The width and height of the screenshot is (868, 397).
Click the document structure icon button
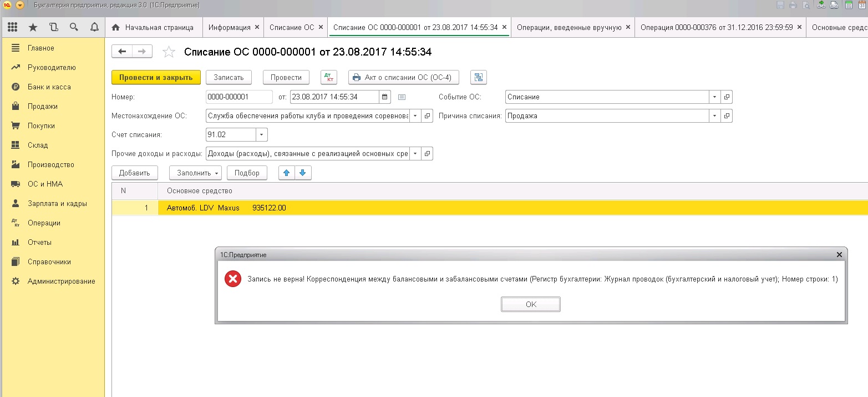(x=478, y=78)
